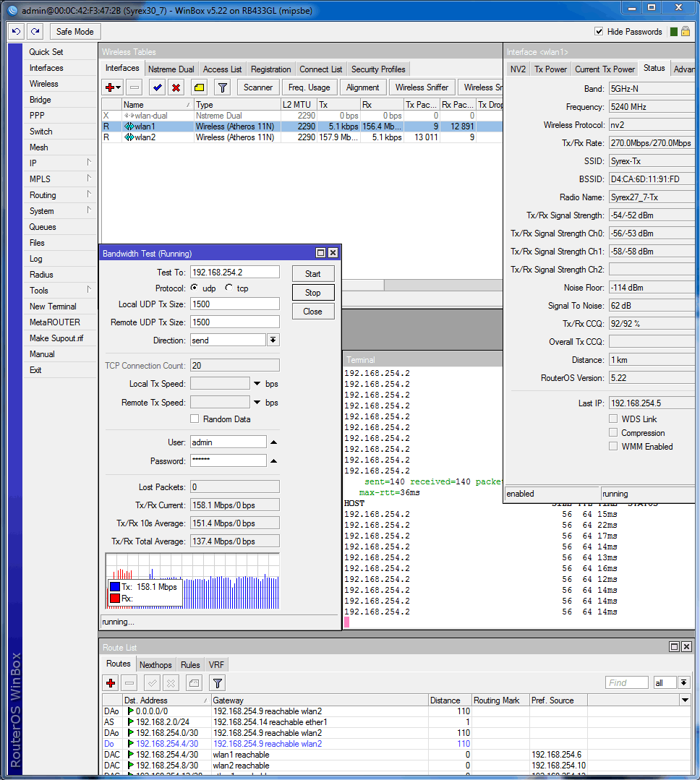Collapse the Password field arrow

(x=273, y=461)
